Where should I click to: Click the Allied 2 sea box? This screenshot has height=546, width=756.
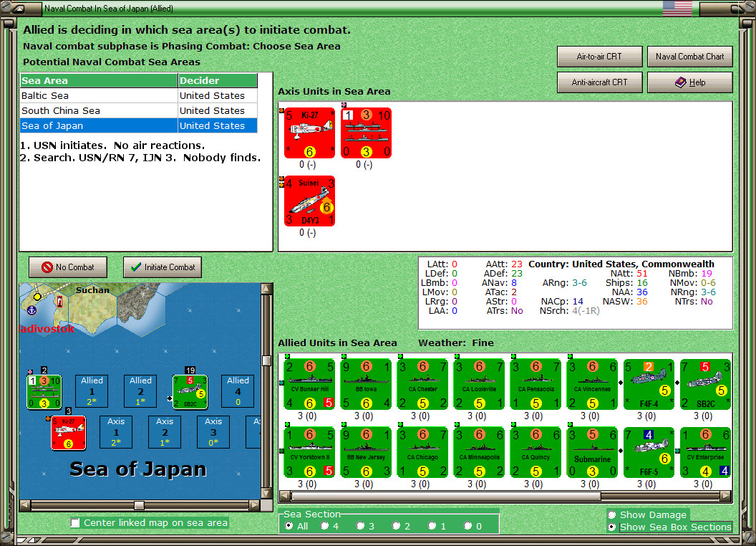pyautogui.click(x=140, y=391)
